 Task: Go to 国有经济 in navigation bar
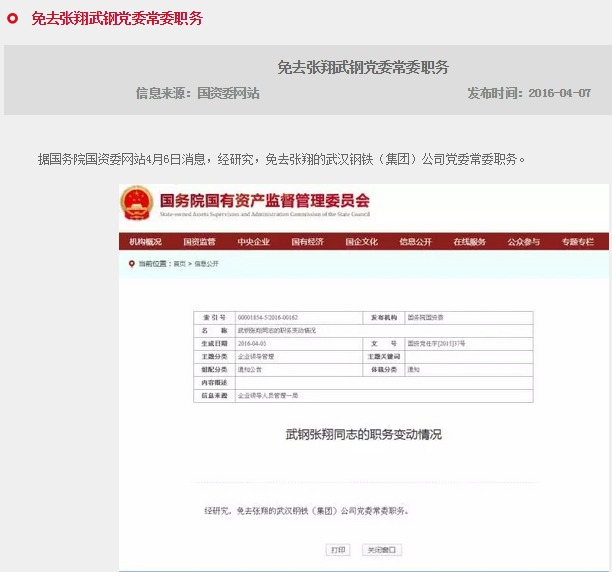pos(307,242)
